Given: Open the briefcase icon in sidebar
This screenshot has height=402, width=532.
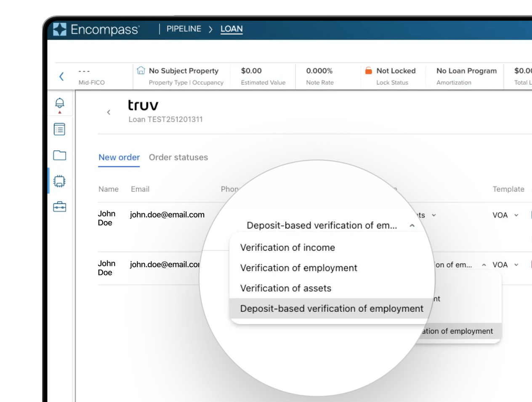Looking at the screenshot, I should click(x=60, y=207).
